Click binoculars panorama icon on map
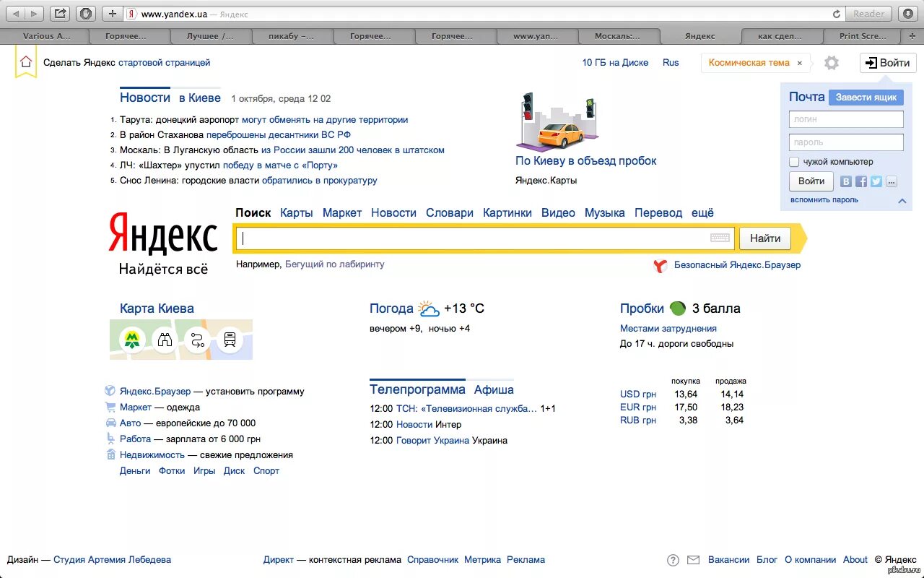This screenshot has height=578, width=924. (165, 340)
